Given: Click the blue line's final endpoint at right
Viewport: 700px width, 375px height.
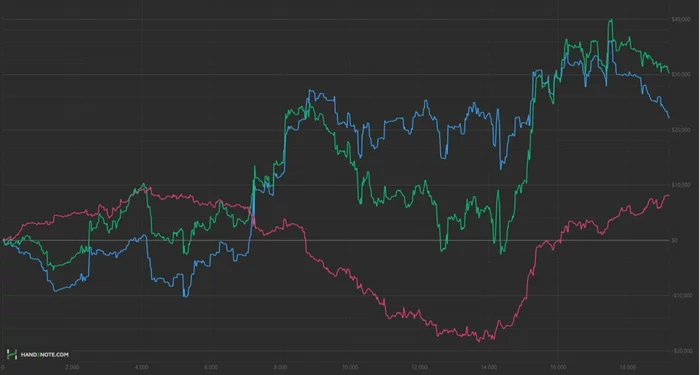Looking at the screenshot, I should point(668,117).
